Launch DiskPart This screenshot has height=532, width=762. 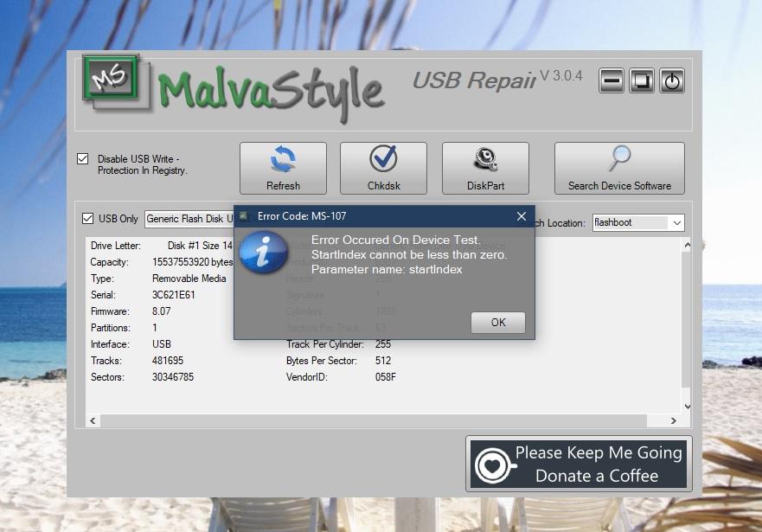tap(485, 168)
